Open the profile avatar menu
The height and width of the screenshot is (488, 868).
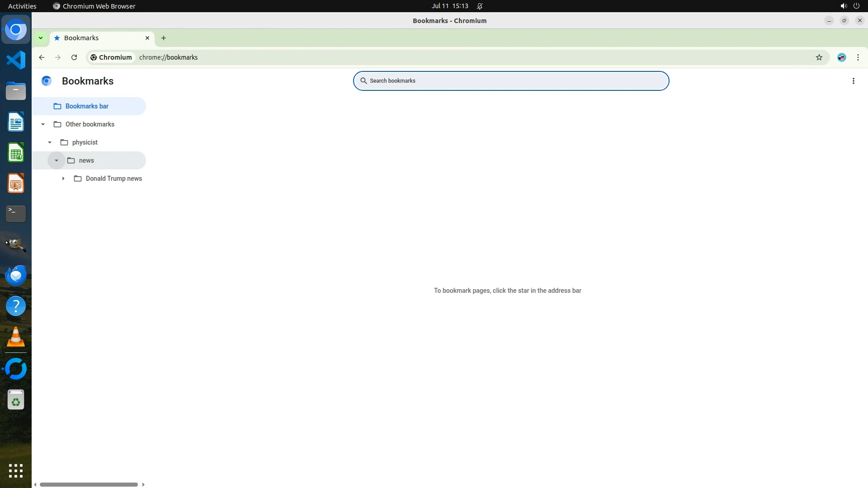[x=841, y=57]
